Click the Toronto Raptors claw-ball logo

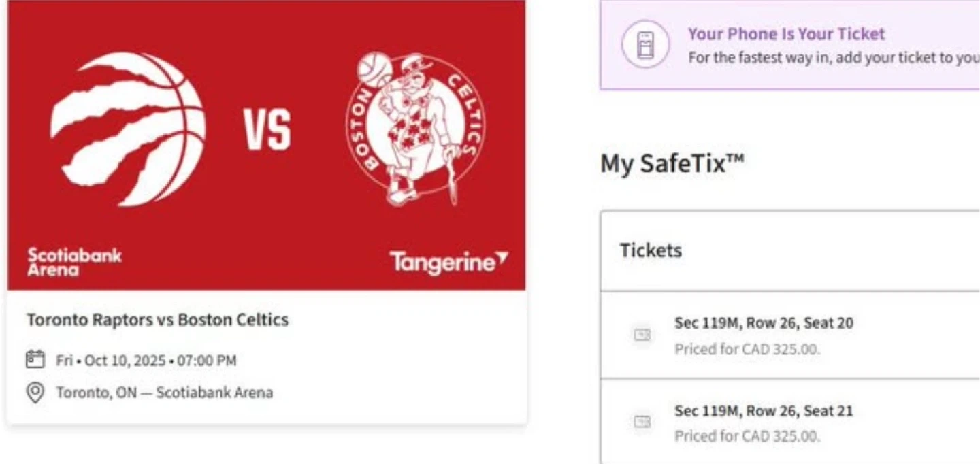(128, 129)
